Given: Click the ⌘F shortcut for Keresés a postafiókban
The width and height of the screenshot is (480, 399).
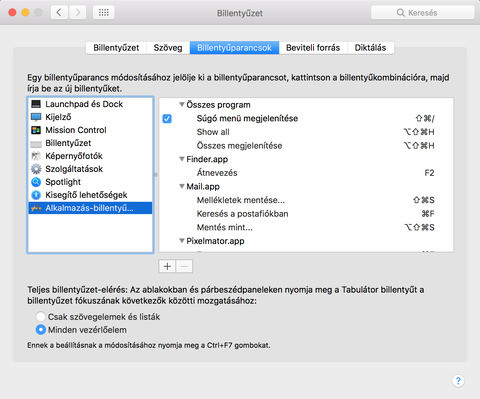Looking at the screenshot, I should 428,214.
